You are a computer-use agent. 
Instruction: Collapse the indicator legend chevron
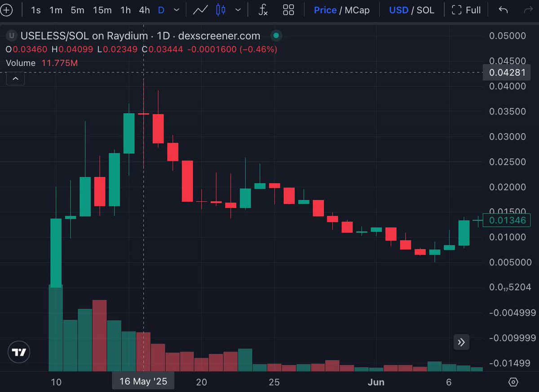[15, 79]
